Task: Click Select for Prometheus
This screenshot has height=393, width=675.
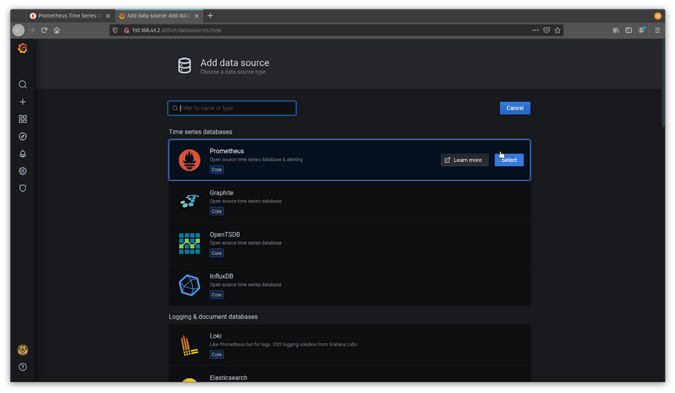Action: pos(509,160)
